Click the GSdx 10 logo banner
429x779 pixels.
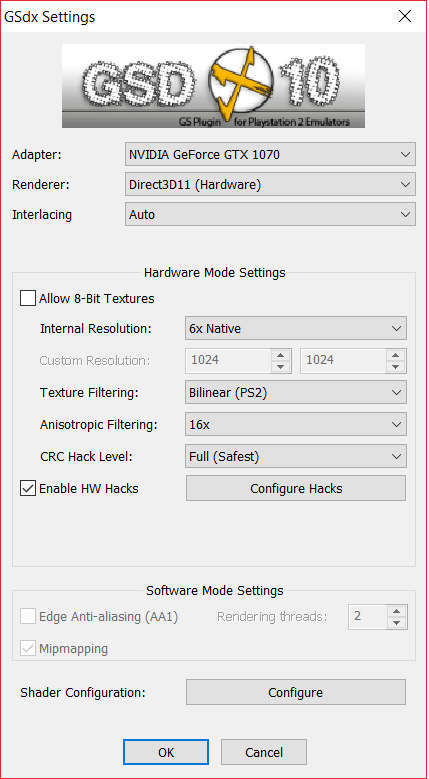pyautogui.click(x=214, y=86)
